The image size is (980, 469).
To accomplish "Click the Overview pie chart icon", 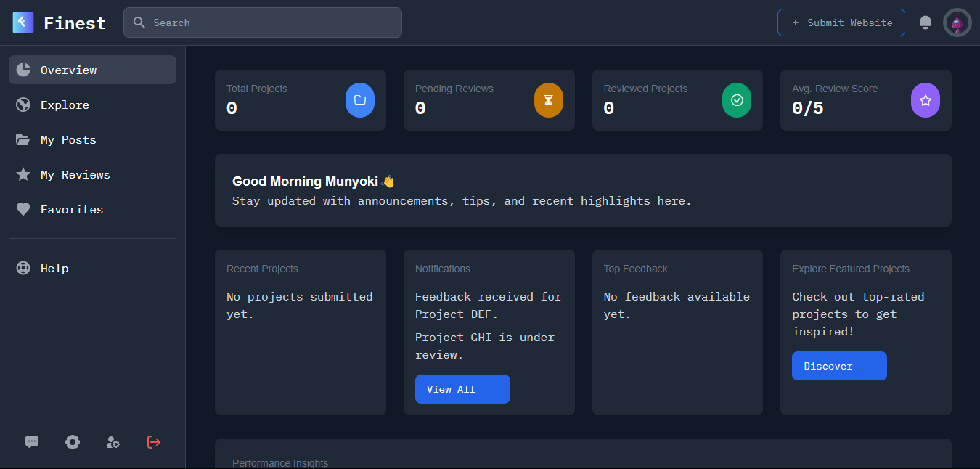I will (x=23, y=70).
